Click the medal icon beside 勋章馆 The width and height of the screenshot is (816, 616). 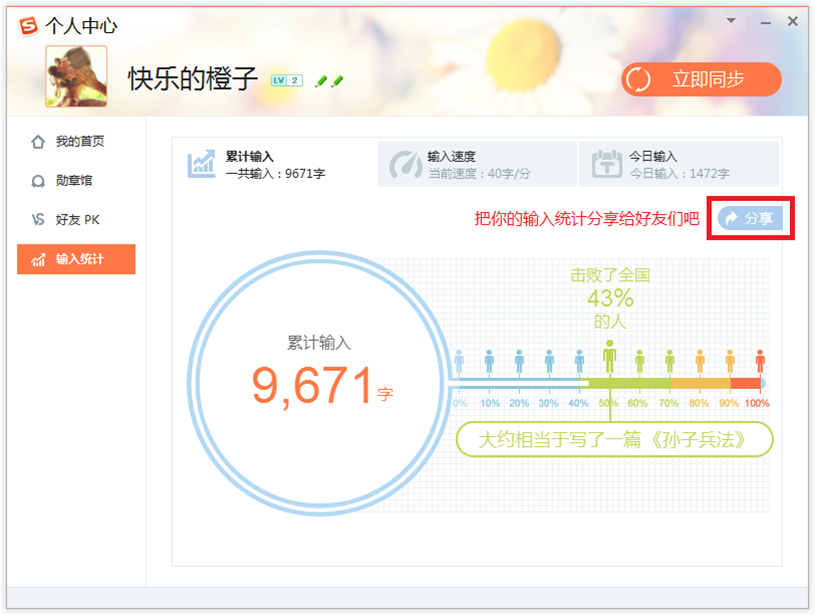coord(38,181)
